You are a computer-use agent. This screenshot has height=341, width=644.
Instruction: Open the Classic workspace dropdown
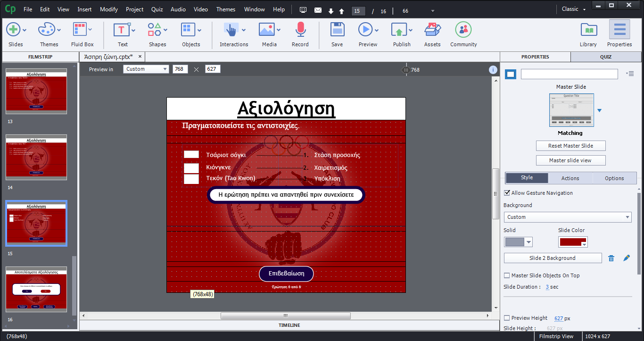(x=574, y=9)
